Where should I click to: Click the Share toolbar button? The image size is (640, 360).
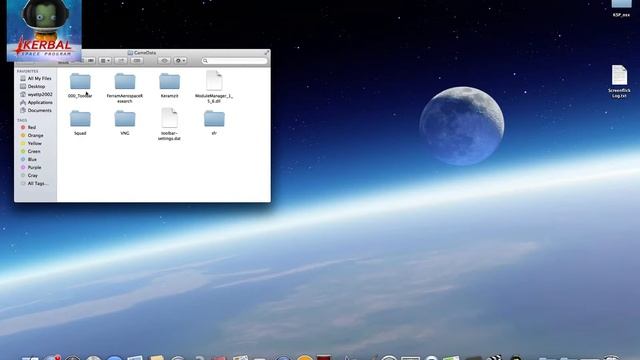point(121,60)
